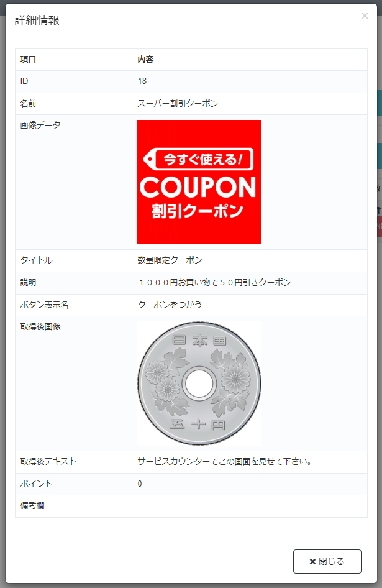The image size is (382, 588).
Task: Click the description about 50 yen discount
Action: (x=214, y=283)
